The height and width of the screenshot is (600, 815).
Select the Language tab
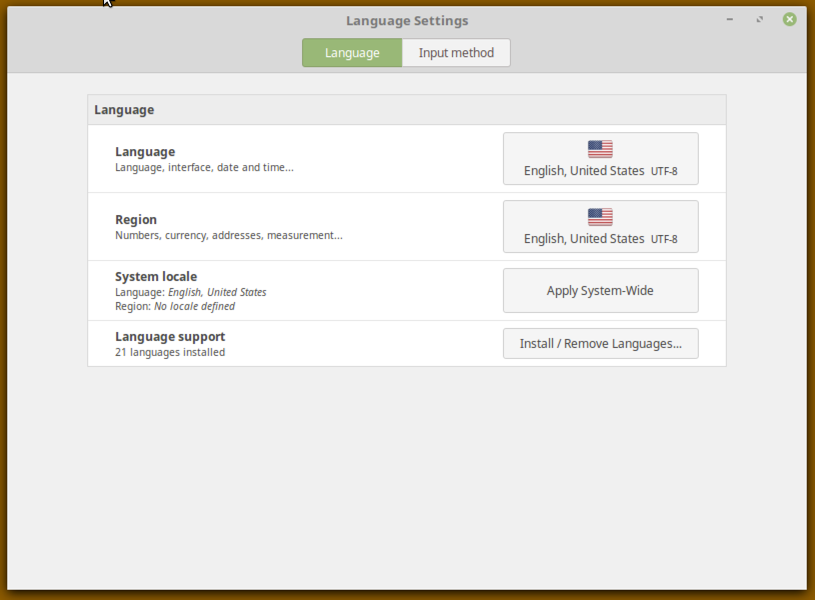pos(351,52)
